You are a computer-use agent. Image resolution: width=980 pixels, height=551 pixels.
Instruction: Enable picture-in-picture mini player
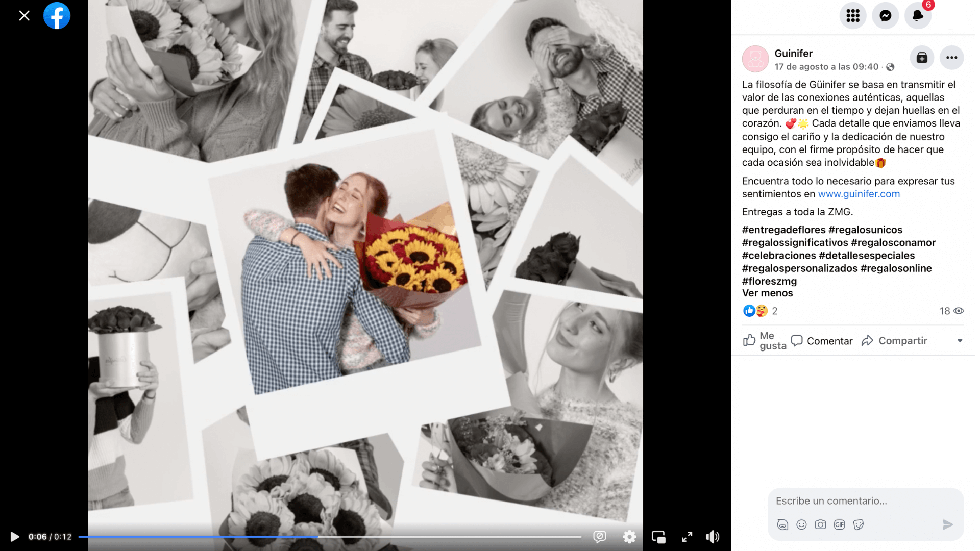pos(658,537)
